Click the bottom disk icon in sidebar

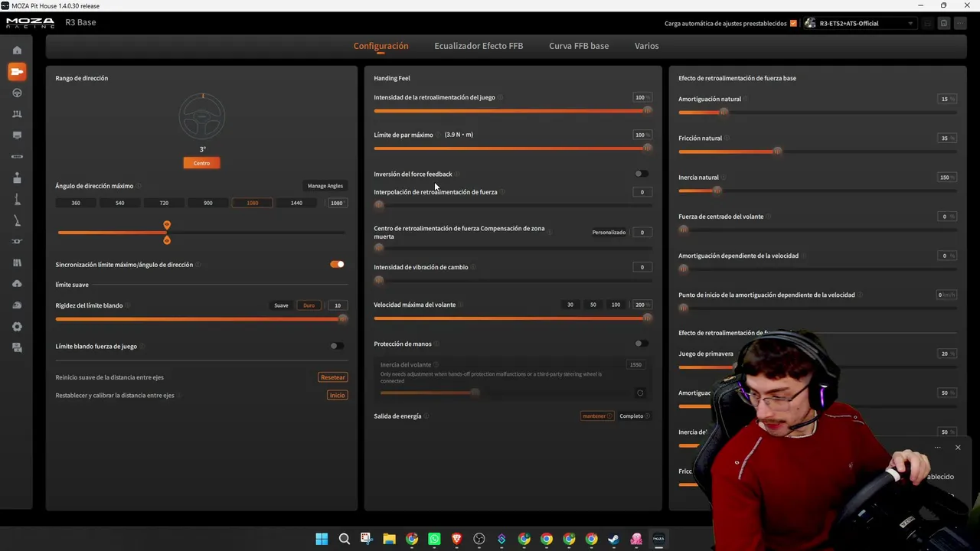click(x=17, y=347)
